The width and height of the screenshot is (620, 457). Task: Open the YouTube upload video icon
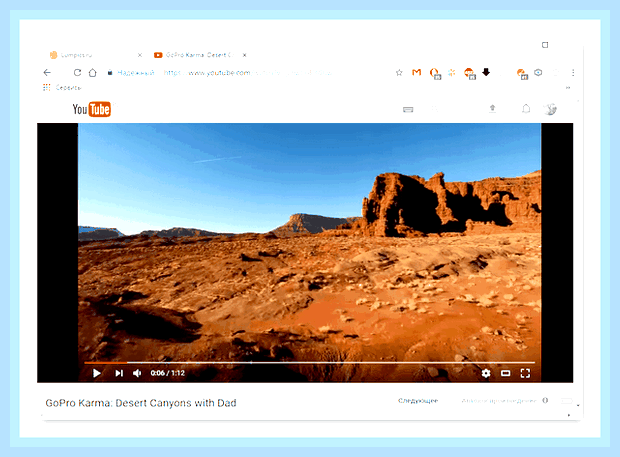coord(492,108)
